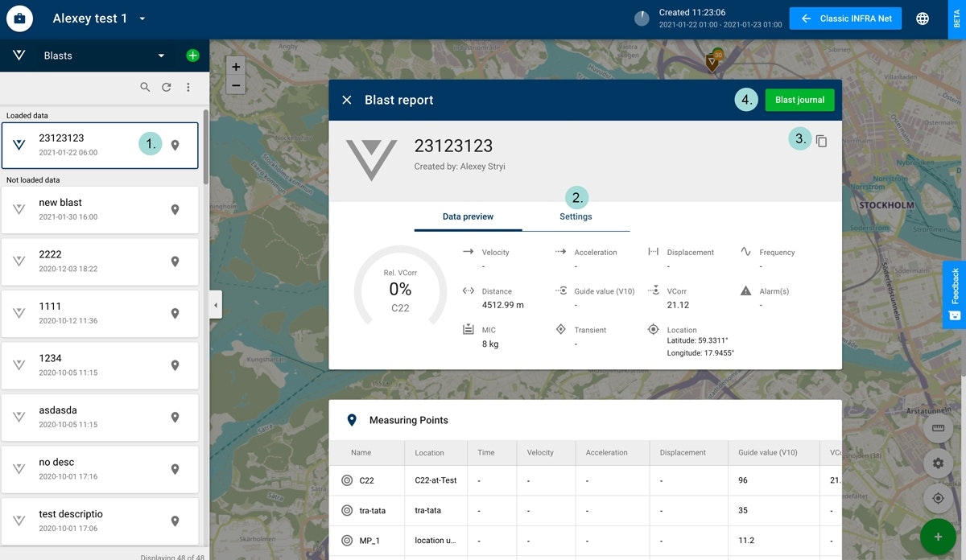Screen dimensions: 966x560
Task: Open search in the blasts list toolbar
Action: [x=145, y=87]
